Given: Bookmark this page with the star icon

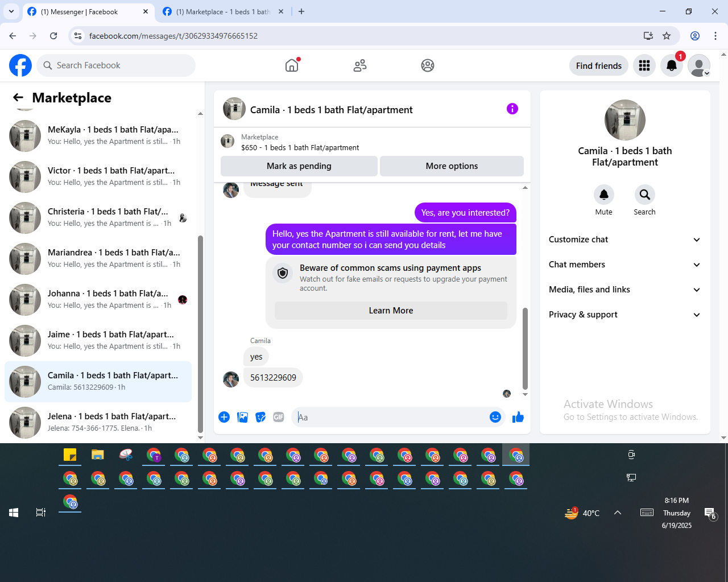Looking at the screenshot, I should click(667, 36).
